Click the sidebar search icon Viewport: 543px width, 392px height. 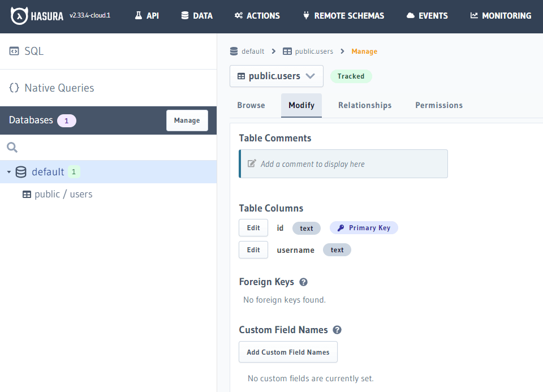point(12,147)
